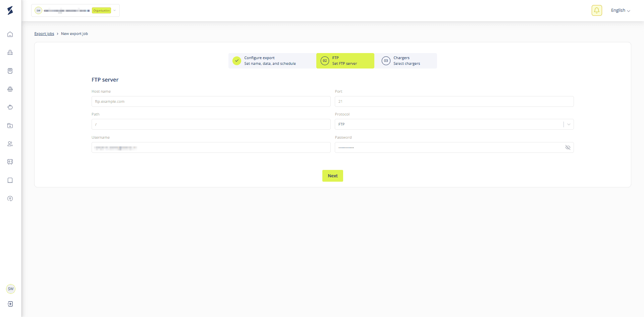Viewport: 644px width, 317px height.
Task: Open the English language dropdown
Action: [620, 10]
